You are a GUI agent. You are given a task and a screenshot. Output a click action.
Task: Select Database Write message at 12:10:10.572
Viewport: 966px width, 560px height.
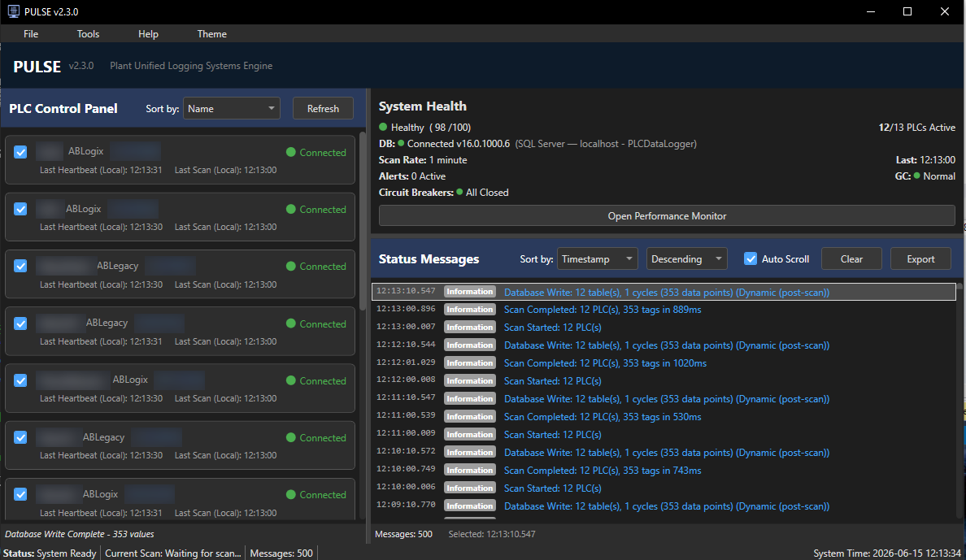(x=664, y=452)
